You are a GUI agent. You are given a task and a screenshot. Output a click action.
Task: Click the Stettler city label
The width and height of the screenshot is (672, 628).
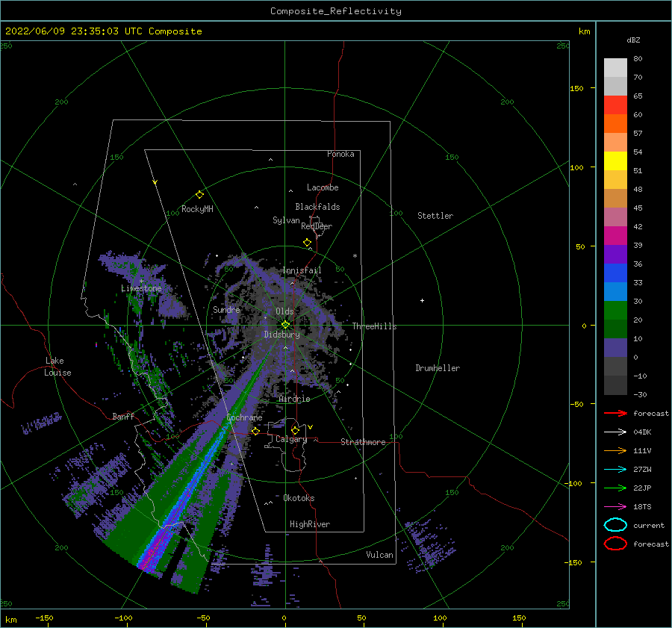(435, 216)
